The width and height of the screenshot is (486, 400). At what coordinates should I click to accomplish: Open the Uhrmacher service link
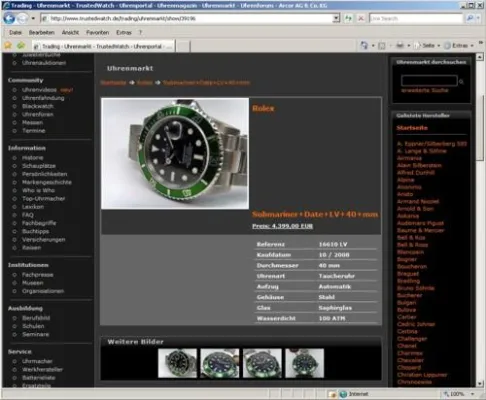coord(37,361)
